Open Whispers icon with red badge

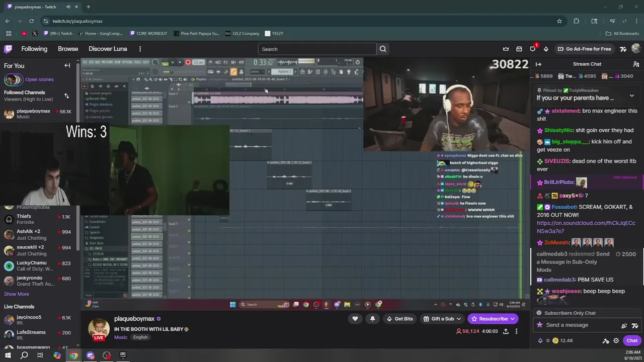click(533, 49)
